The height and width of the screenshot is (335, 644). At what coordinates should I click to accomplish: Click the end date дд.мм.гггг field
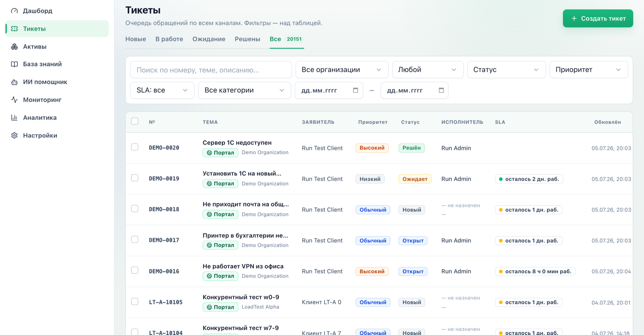415,90
